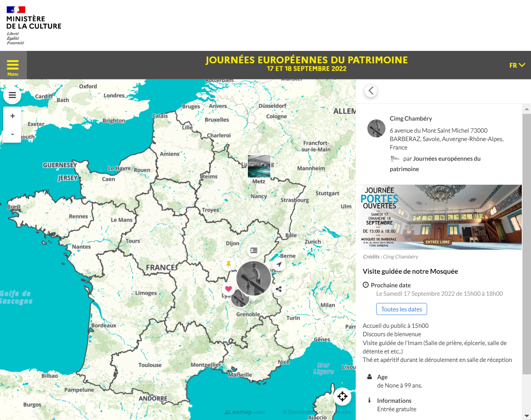Open the Journée Portes Ouvertes banner image
531x420 pixels.
439,217
